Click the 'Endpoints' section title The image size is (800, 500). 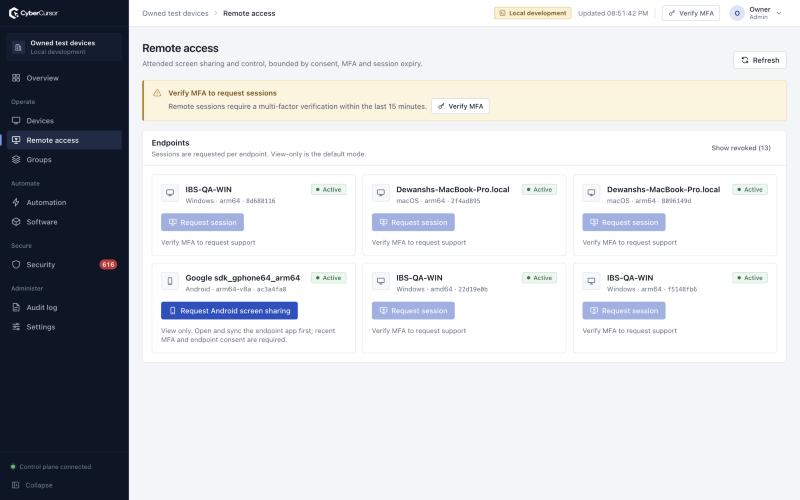coord(170,143)
